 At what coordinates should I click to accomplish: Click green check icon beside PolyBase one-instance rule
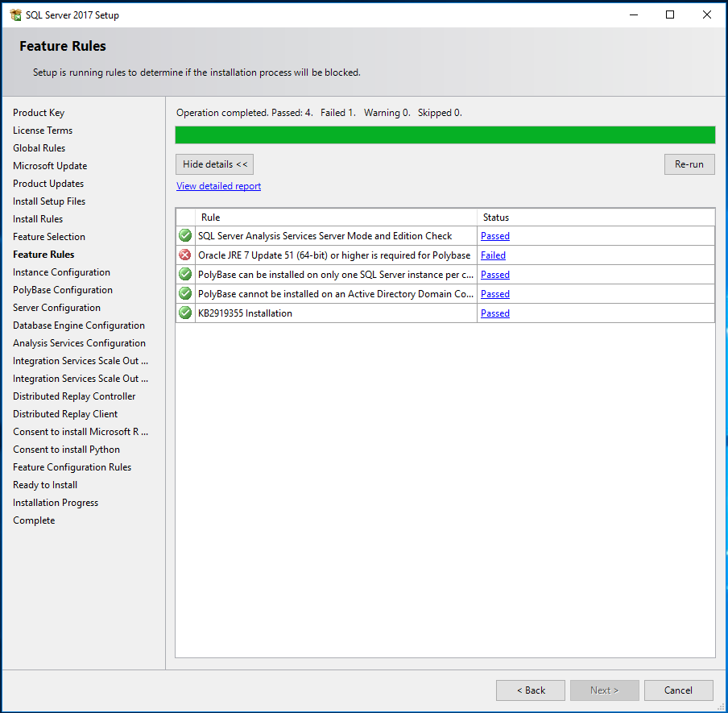[185, 275]
